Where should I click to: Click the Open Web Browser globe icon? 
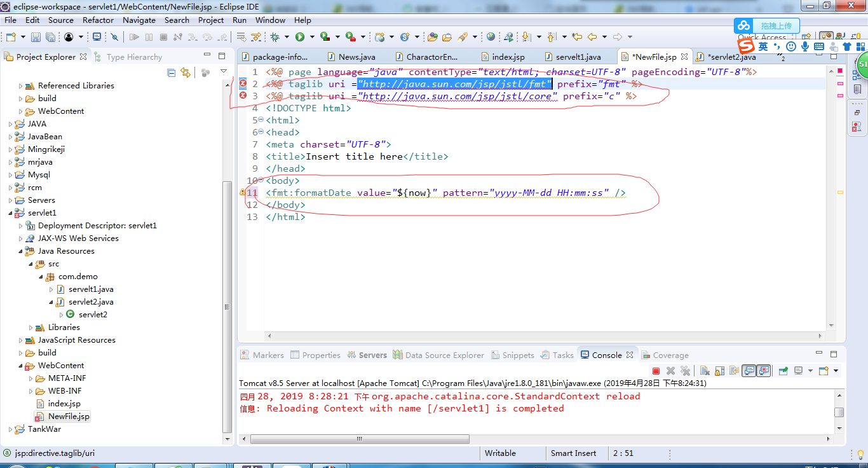(x=491, y=37)
